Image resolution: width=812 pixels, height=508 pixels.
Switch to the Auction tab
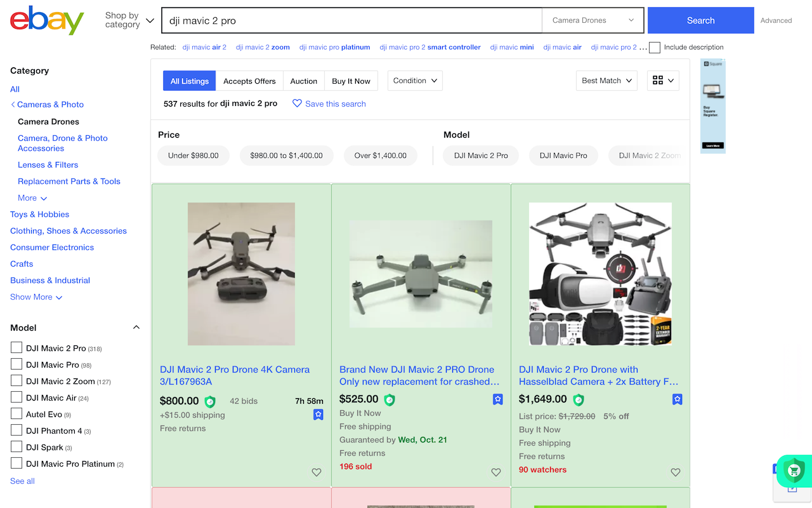click(304, 81)
